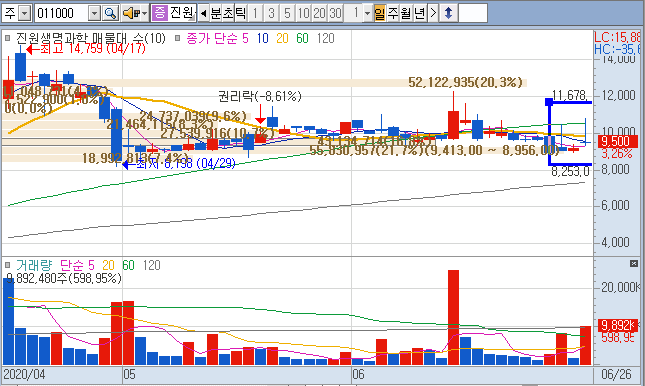Click the speaker alert icon
645x386 pixels.
click(131, 13)
